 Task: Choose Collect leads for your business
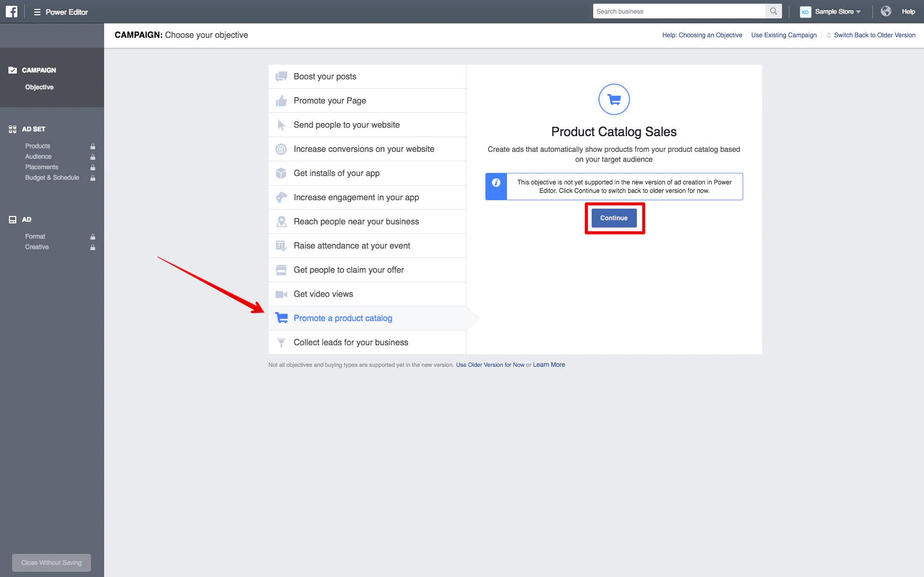[x=367, y=343]
